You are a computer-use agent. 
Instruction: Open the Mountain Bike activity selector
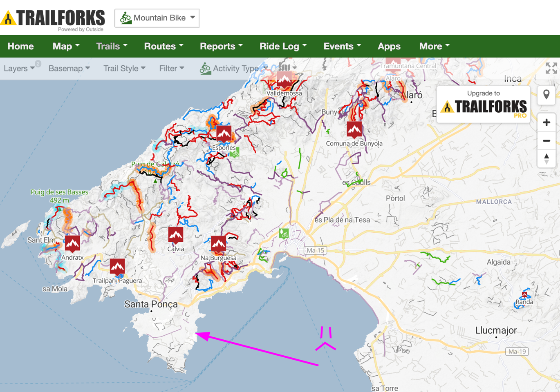point(157,18)
